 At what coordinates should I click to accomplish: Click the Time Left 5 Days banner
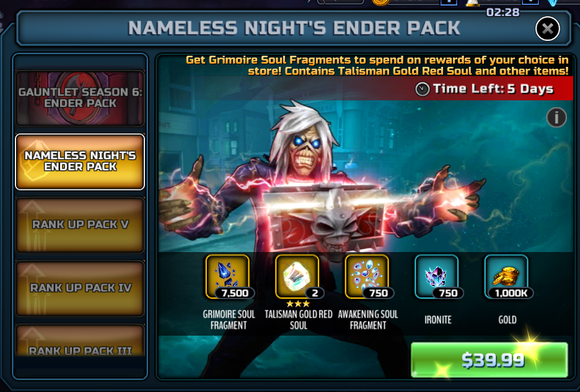click(x=485, y=89)
